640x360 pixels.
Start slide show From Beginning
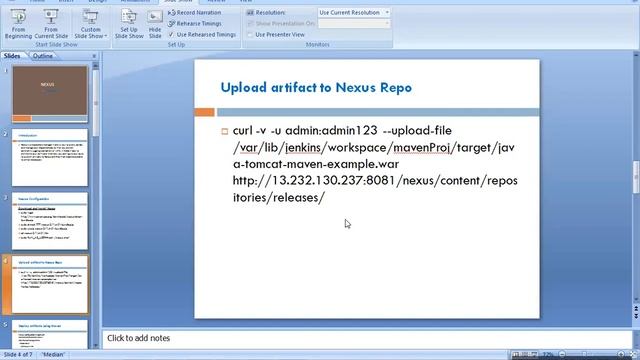pos(18,24)
